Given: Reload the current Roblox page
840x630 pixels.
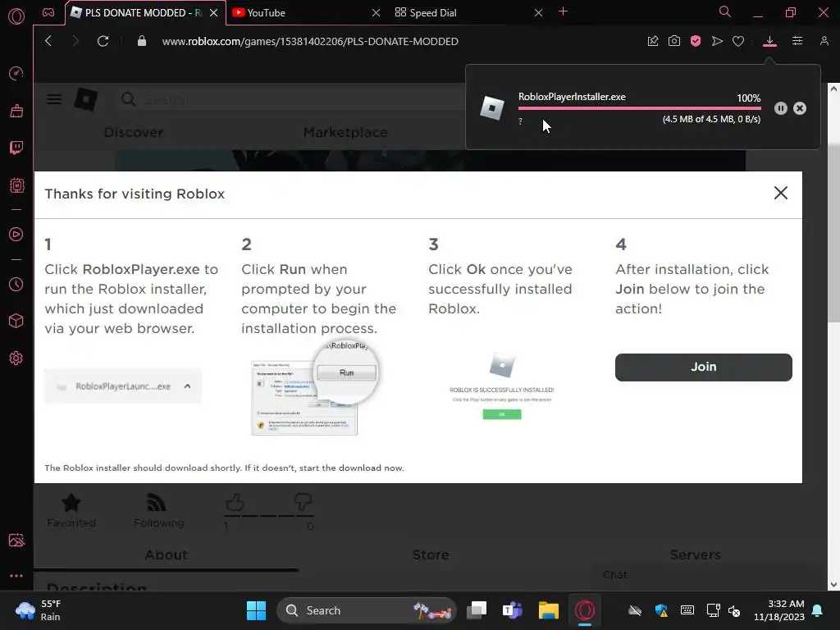Looking at the screenshot, I should point(103,41).
